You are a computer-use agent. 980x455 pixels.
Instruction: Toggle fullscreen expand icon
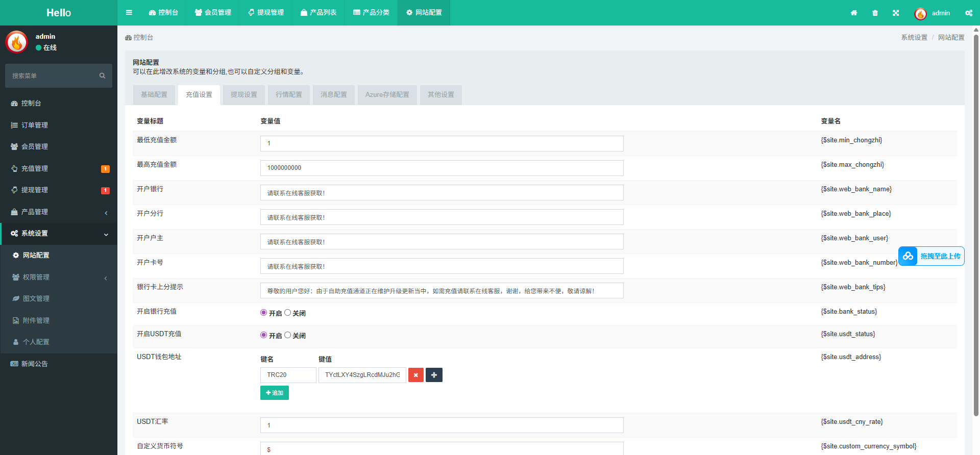[x=896, y=13]
